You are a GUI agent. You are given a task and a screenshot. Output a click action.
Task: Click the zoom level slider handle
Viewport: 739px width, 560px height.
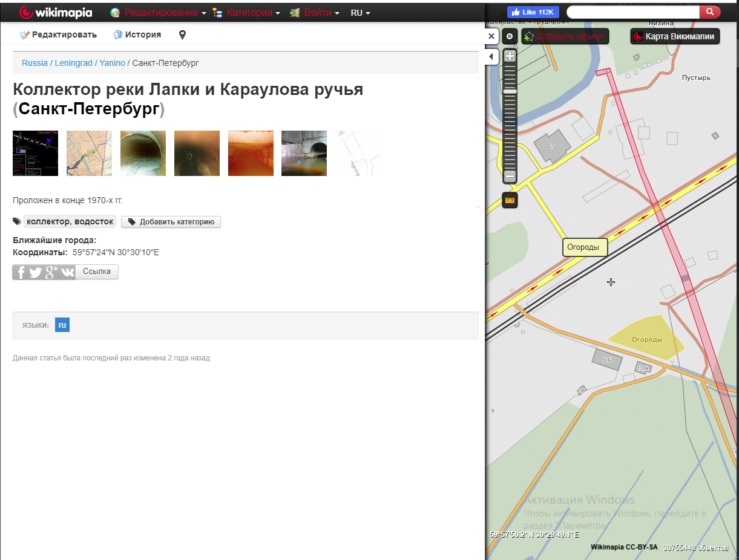[x=510, y=91]
